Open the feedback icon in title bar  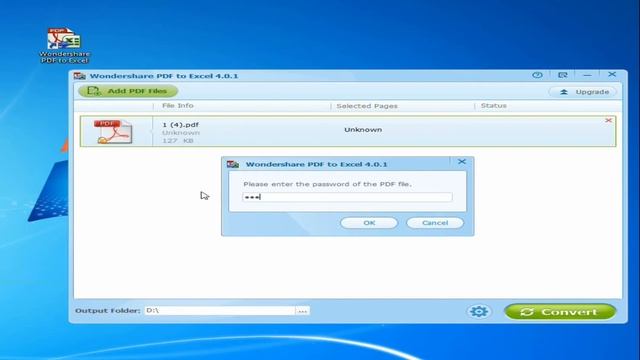pyautogui.click(x=562, y=75)
